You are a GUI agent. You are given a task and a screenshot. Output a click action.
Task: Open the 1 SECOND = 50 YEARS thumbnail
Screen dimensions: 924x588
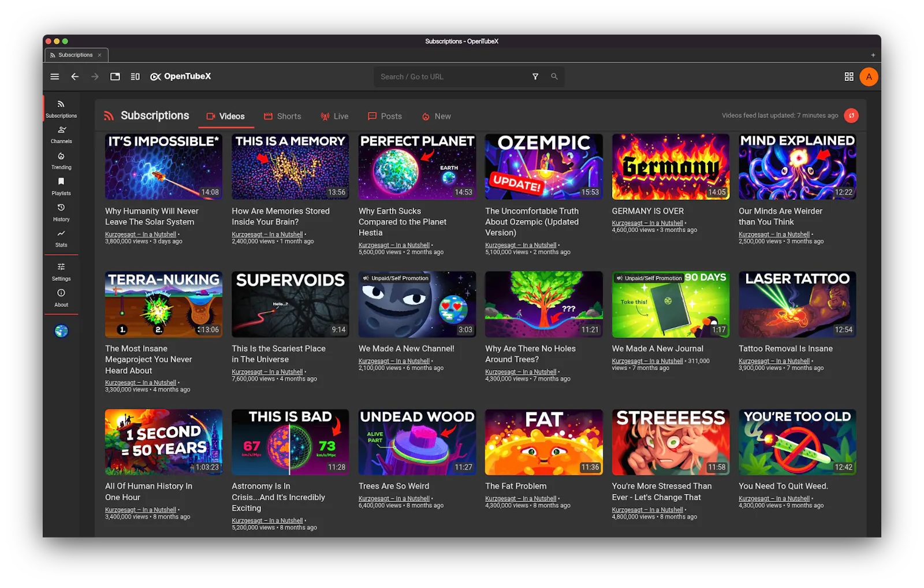(x=164, y=442)
